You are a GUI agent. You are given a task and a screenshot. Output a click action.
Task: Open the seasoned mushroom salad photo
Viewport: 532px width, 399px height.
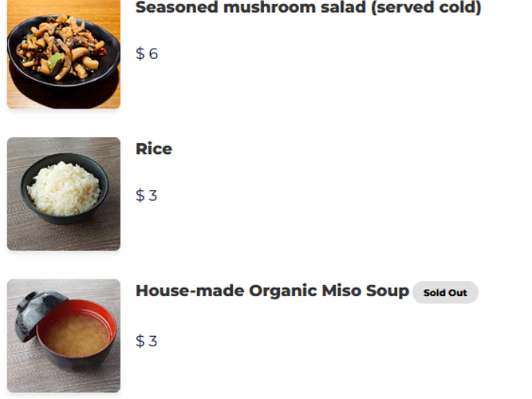click(64, 54)
